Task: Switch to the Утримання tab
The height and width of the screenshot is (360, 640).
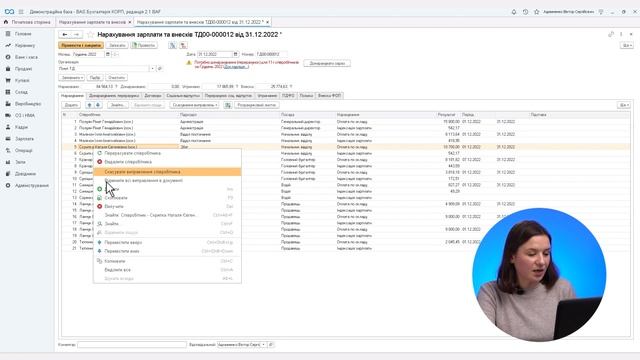Action: click(x=267, y=96)
